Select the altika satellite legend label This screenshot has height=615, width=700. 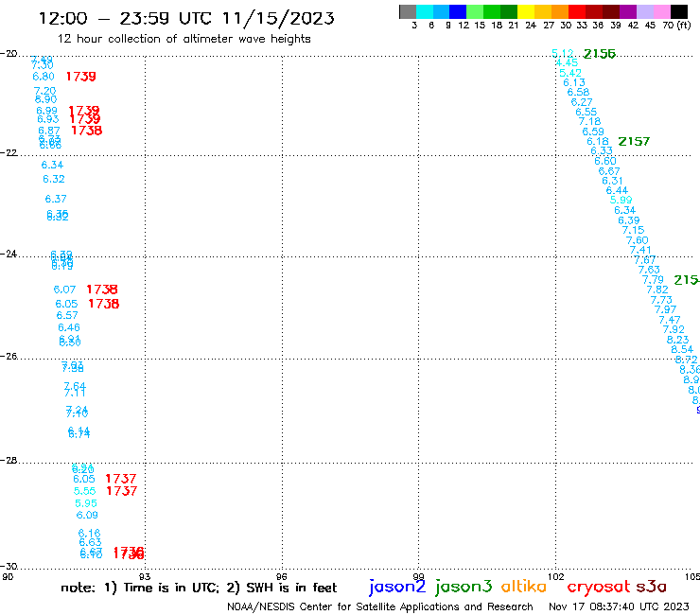(524, 587)
